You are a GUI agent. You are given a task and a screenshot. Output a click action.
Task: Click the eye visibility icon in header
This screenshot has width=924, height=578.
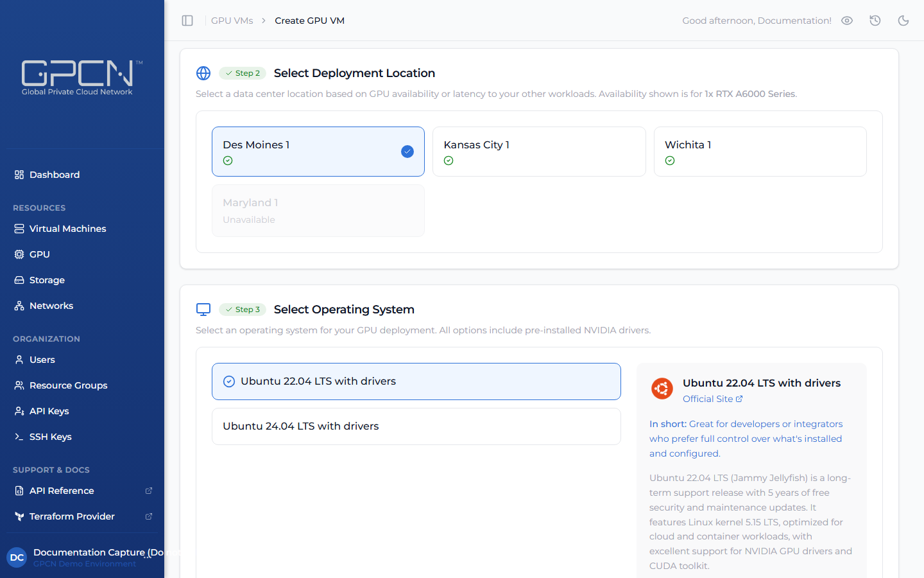click(847, 21)
